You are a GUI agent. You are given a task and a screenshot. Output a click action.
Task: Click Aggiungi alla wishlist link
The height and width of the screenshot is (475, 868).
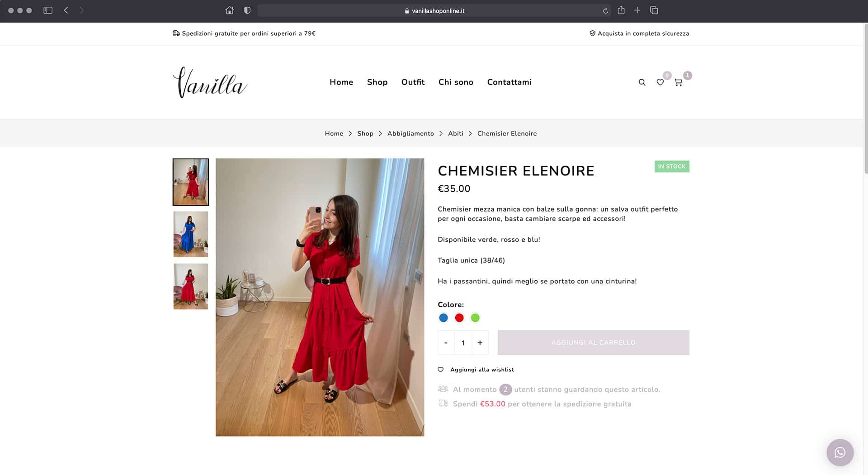pos(482,370)
